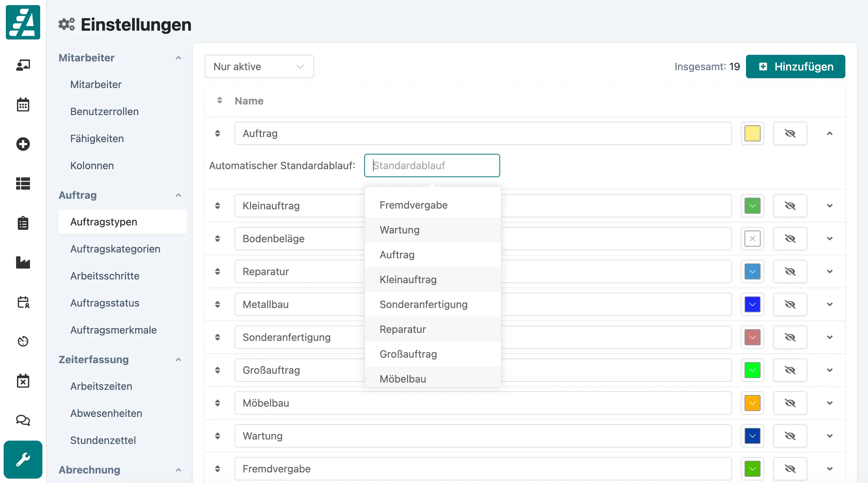Choose Wartung in the Standardablauf list
This screenshot has width=868, height=483.
[399, 230]
